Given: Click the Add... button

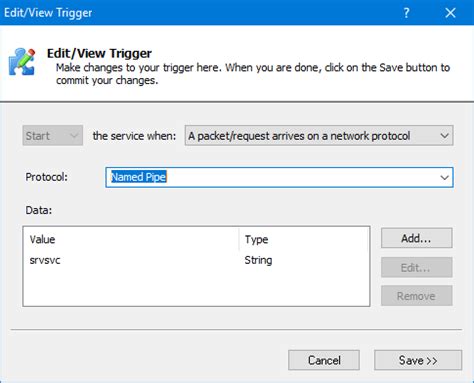Looking at the screenshot, I should click(x=417, y=238).
